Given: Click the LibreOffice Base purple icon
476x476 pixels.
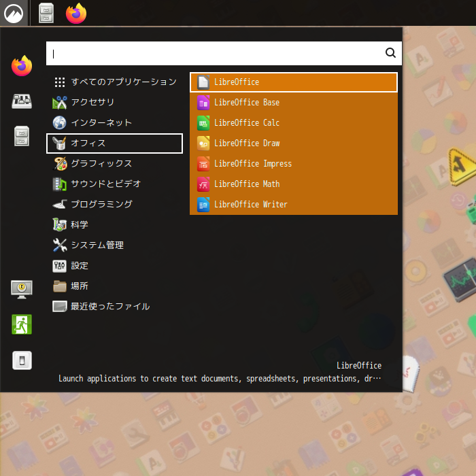Looking at the screenshot, I should click(x=203, y=103).
